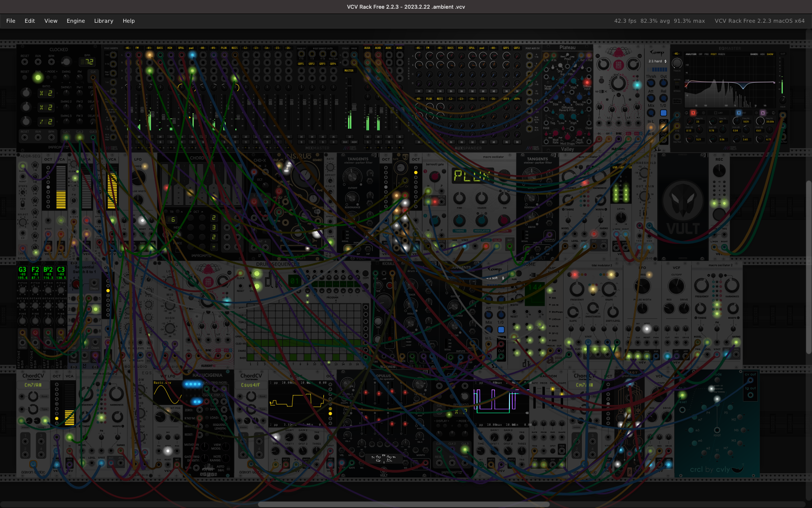The image size is (812, 508).
Task: Open the View menu
Action: pyautogui.click(x=51, y=21)
